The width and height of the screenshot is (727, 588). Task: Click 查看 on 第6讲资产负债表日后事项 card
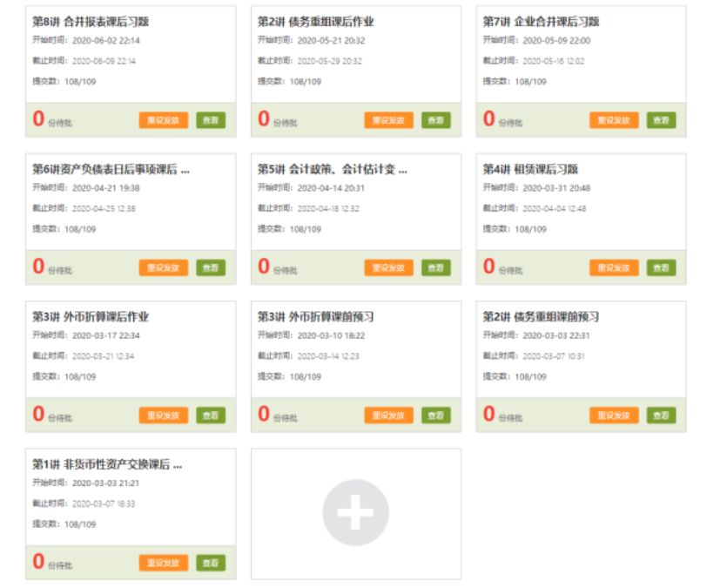211,267
